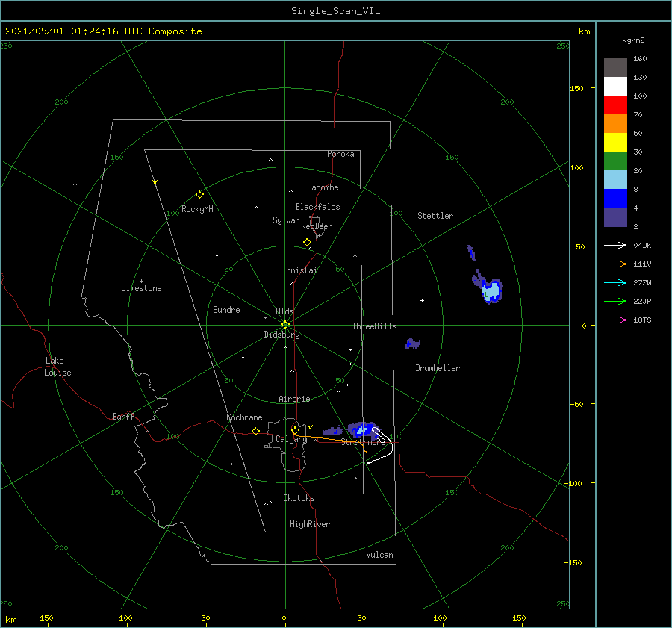Screen dimensions: 672x628
Task: Click the yellow diamond marker above Calgary
Action: (x=295, y=430)
